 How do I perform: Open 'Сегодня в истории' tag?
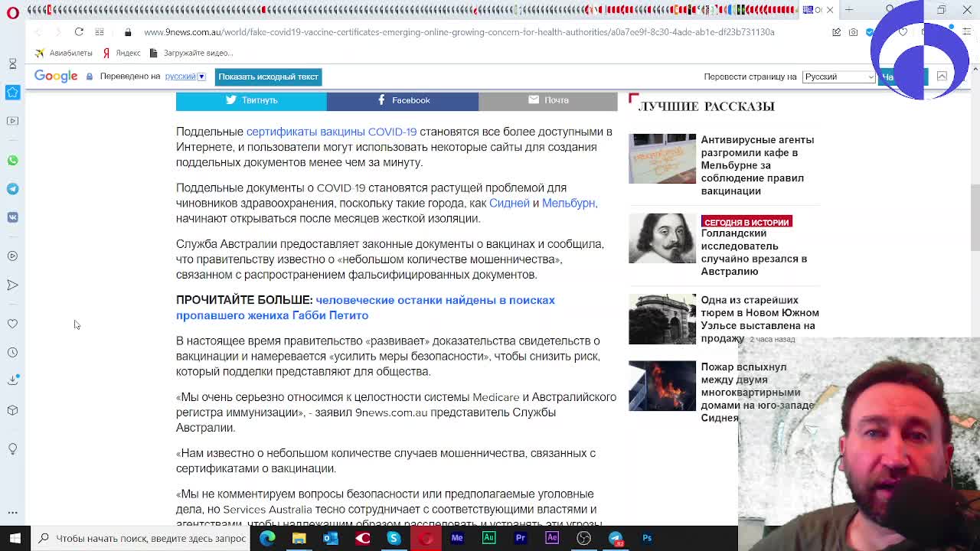746,222
